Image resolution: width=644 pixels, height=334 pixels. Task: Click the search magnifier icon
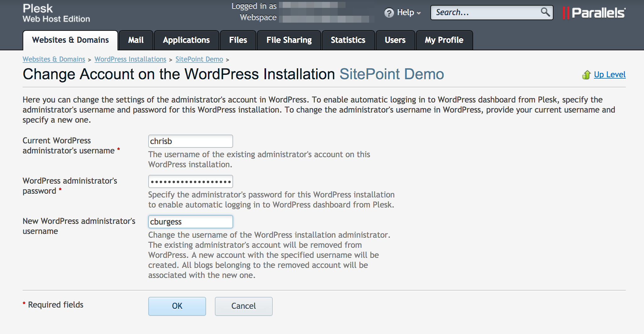pyautogui.click(x=545, y=12)
